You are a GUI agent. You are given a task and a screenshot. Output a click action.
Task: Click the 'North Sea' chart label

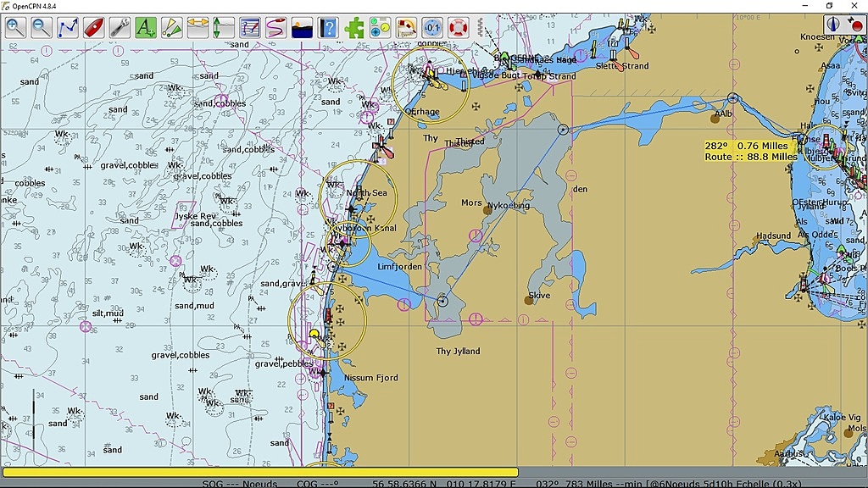point(366,192)
